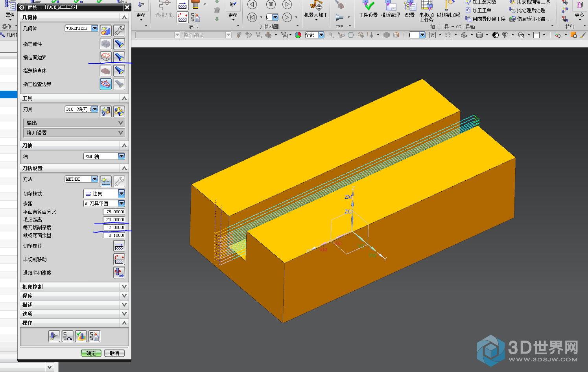Image resolution: width=588 pixels, height=372 pixels.
Task: Open the 非切削移动 non-cutting moves icon
Action: 119,259
